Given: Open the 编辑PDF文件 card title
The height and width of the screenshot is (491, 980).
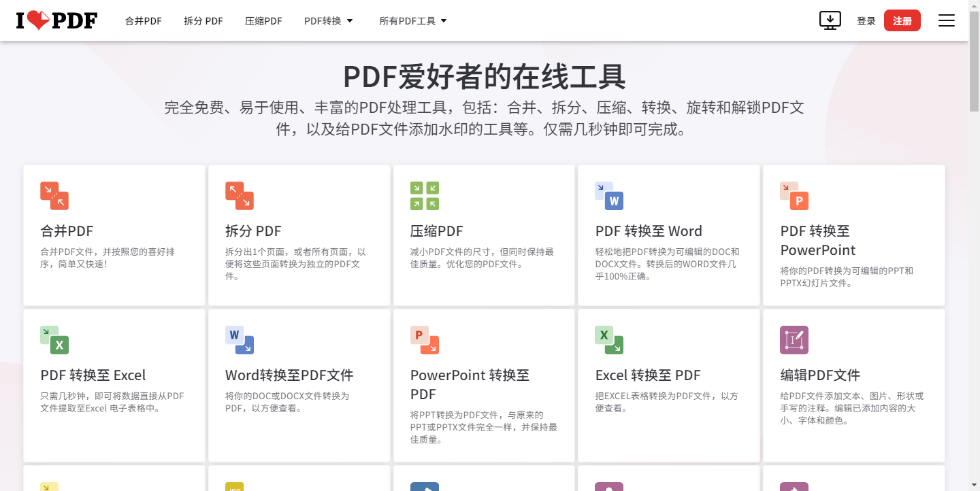Looking at the screenshot, I should (x=820, y=375).
